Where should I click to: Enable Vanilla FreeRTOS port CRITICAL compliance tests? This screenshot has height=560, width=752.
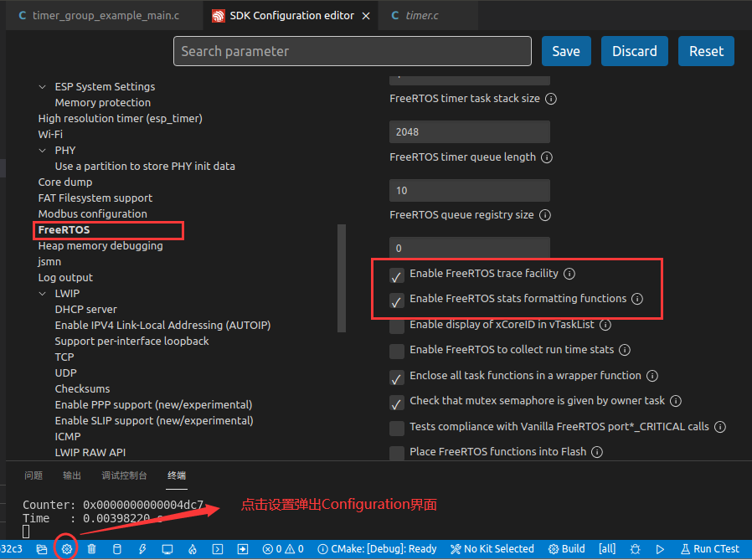tap(397, 428)
